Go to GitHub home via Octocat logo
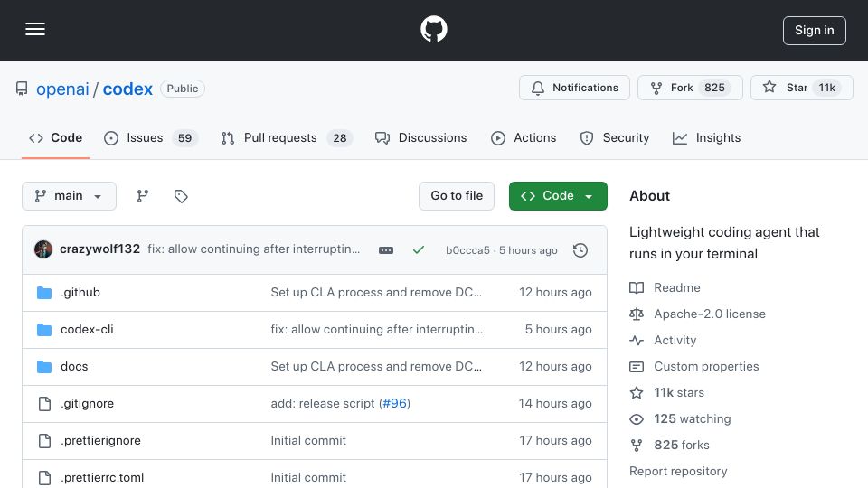Viewport: 868px width, 488px height. (x=433, y=29)
